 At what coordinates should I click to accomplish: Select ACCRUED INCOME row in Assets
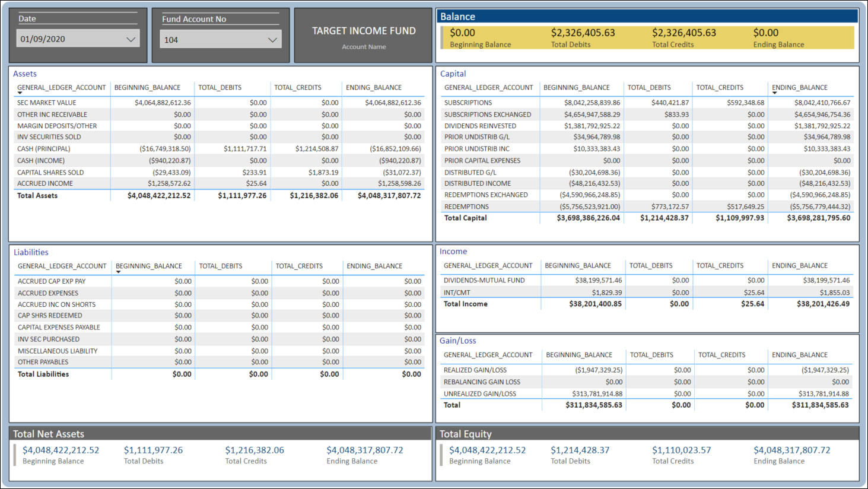pyautogui.click(x=220, y=183)
